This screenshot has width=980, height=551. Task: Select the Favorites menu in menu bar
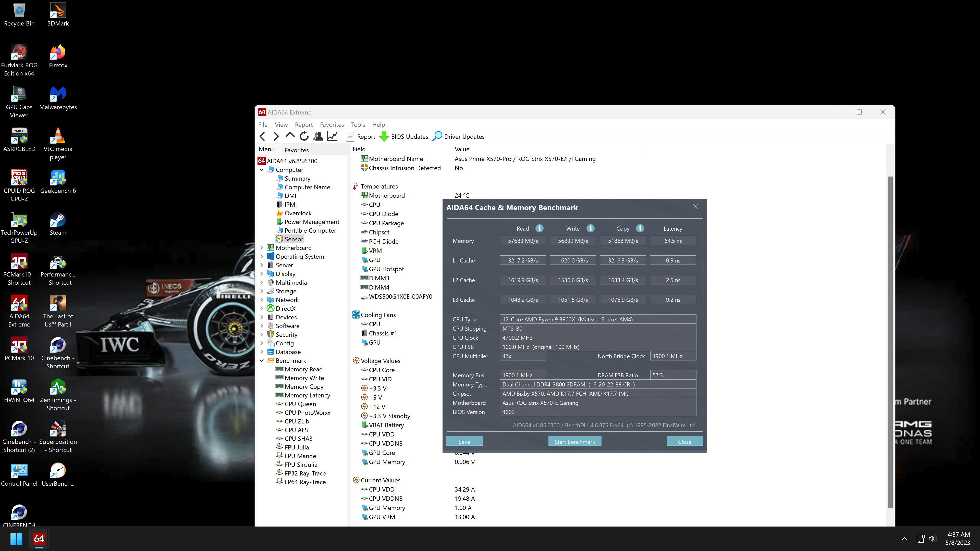[x=332, y=124]
